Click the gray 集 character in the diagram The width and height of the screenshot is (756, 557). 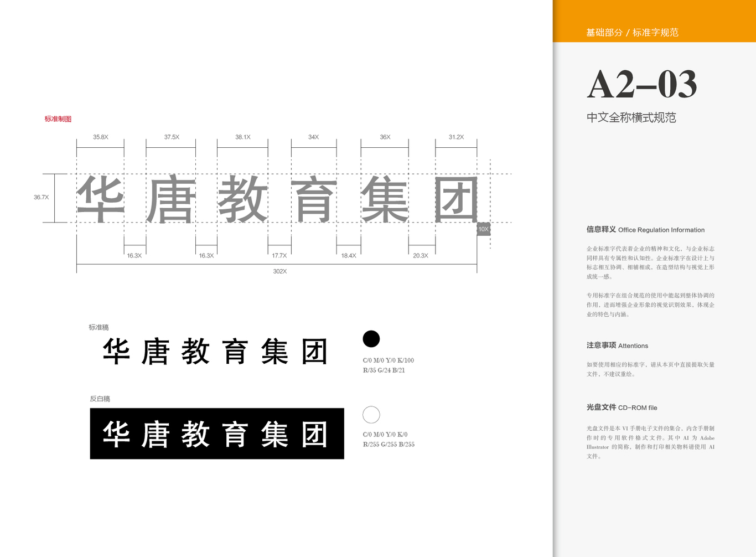coord(385,199)
